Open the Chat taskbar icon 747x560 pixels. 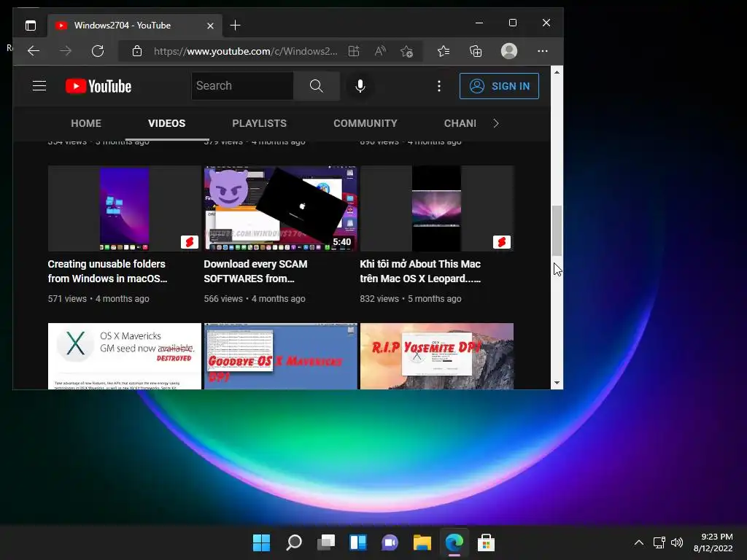[x=390, y=542]
